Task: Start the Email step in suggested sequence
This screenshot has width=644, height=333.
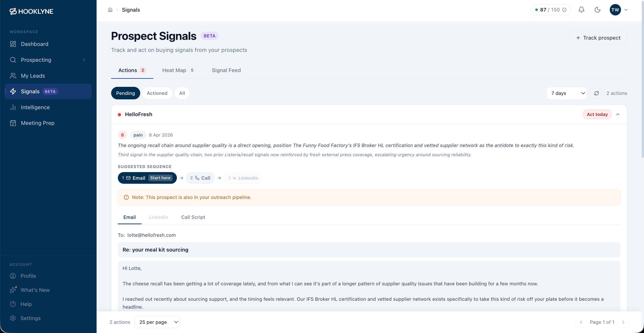Action: (x=147, y=178)
